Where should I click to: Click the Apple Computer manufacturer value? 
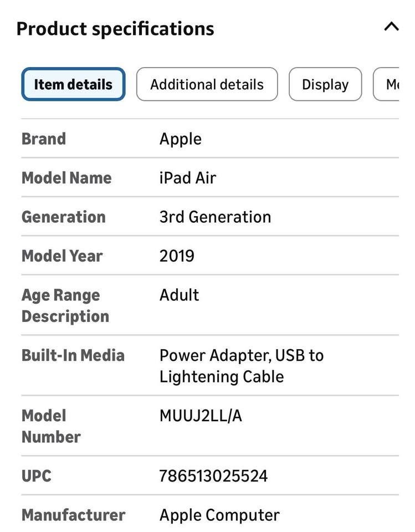coord(219,515)
